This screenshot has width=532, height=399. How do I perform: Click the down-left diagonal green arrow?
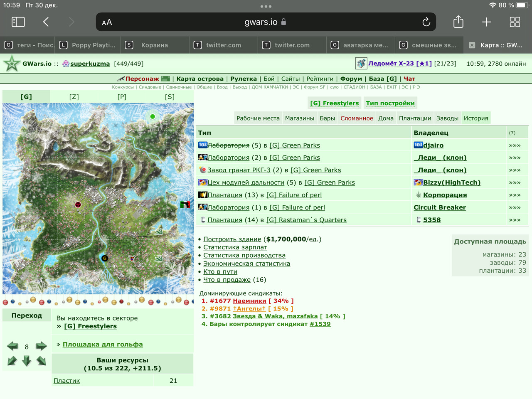tap(12, 360)
